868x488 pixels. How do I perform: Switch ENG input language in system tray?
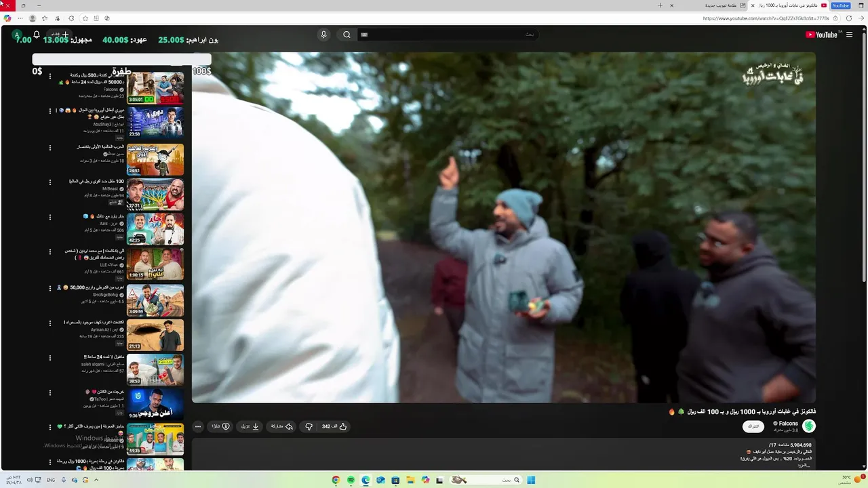pyautogui.click(x=51, y=480)
